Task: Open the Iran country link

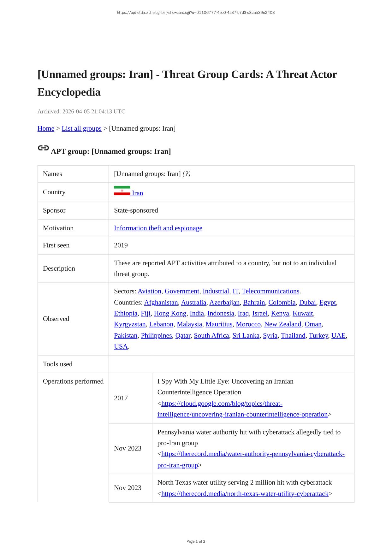Action: pos(137,193)
